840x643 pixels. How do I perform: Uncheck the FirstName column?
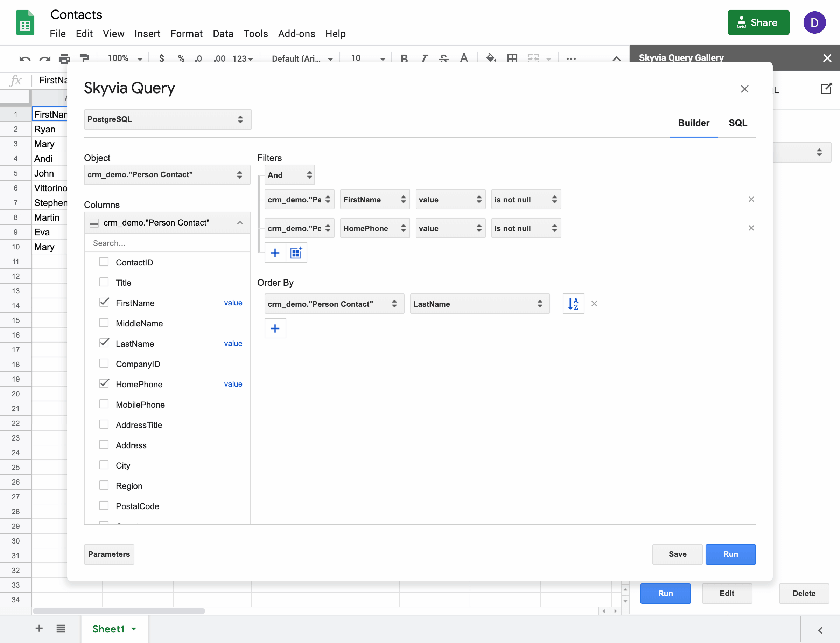104,302
